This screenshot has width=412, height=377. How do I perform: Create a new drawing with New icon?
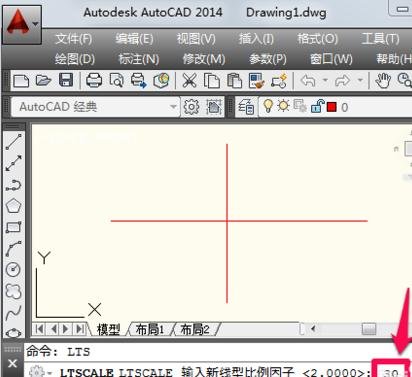[21, 81]
